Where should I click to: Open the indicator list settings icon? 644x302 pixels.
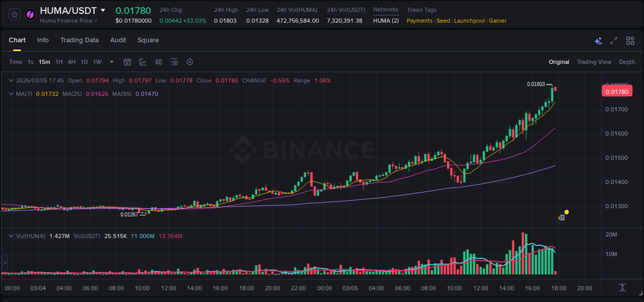pos(174,62)
